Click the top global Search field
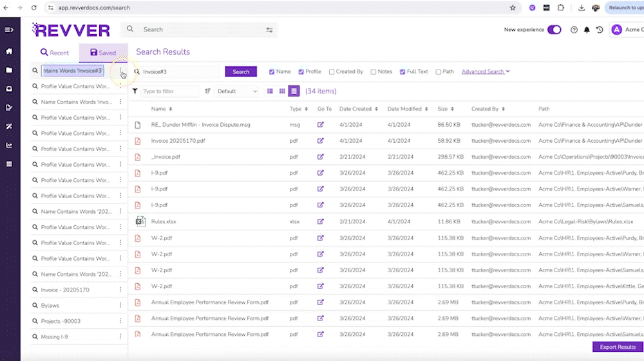Image resolution: width=644 pixels, height=361 pixels. [x=199, y=30]
